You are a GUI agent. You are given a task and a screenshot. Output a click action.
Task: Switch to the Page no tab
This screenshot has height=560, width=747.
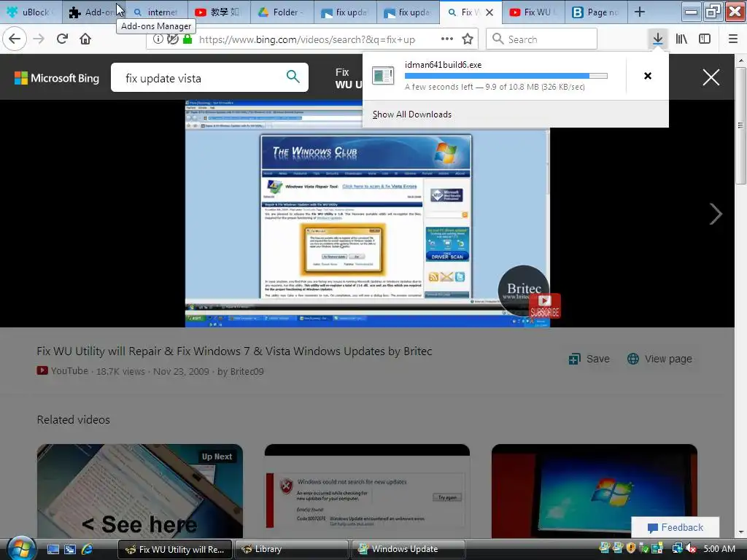597,12
